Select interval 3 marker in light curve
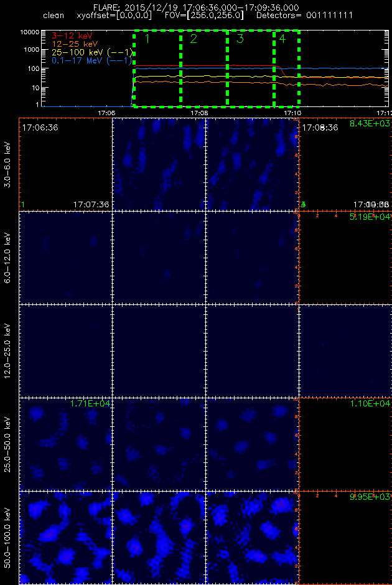 tap(240, 39)
